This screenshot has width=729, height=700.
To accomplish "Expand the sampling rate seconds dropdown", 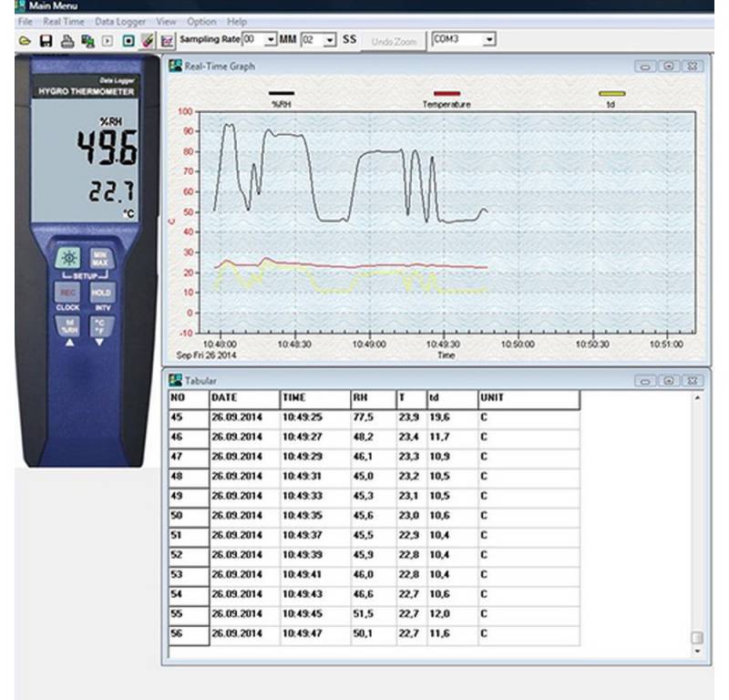I will pyautogui.click(x=330, y=40).
